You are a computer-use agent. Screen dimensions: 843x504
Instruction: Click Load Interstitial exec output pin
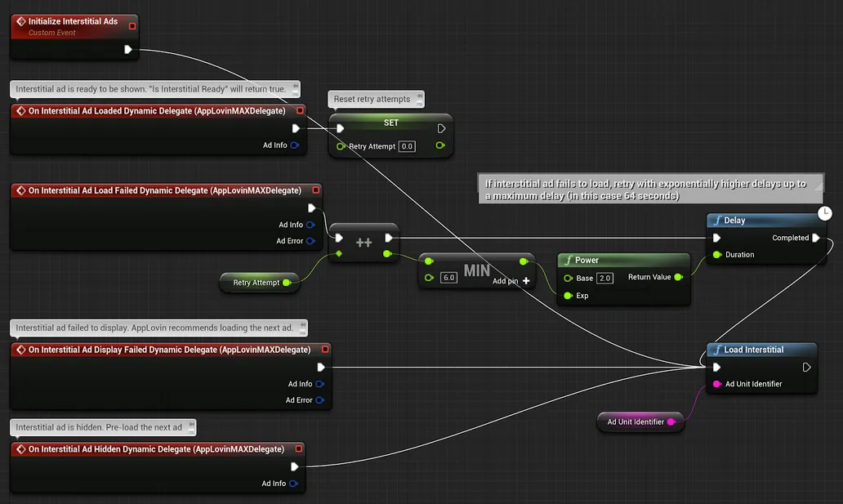[806, 368]
